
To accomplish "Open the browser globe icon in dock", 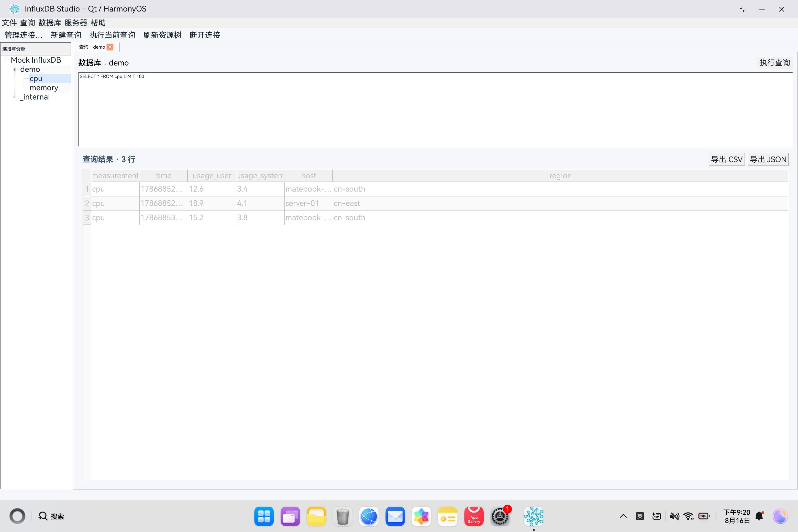I will [369, 516].
